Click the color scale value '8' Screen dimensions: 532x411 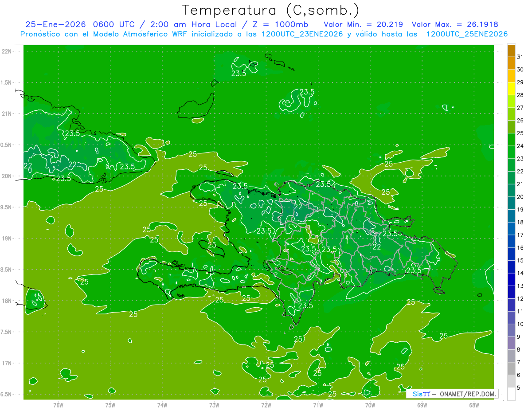coord(519,349)
